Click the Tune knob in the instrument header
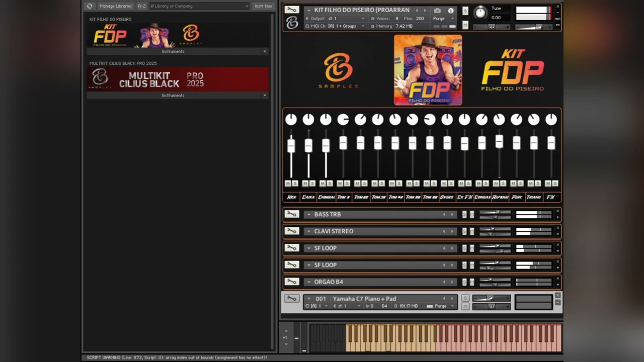The width and height of the screenshot is (644, 362). pyautogui.click(x=480, y=12)
